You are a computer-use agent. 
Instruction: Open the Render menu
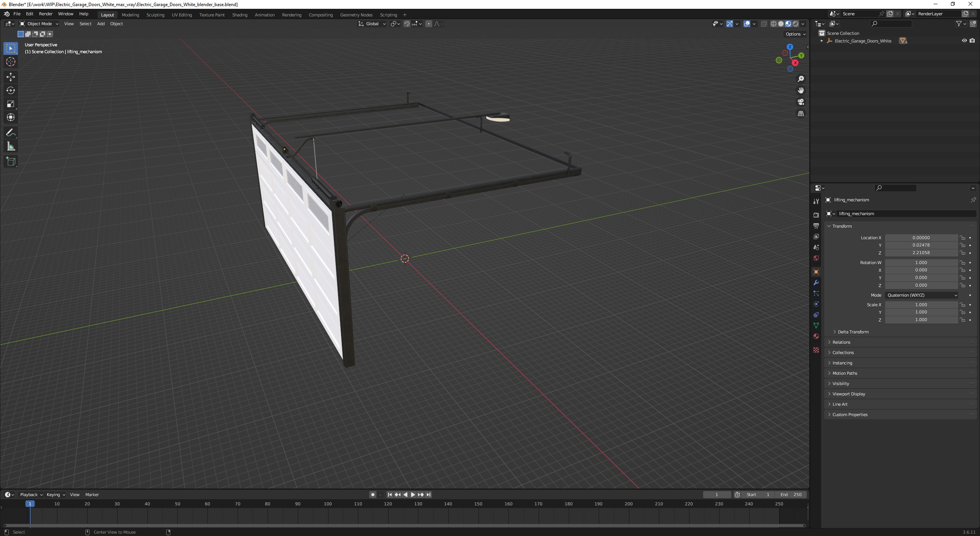pos(46,14)
